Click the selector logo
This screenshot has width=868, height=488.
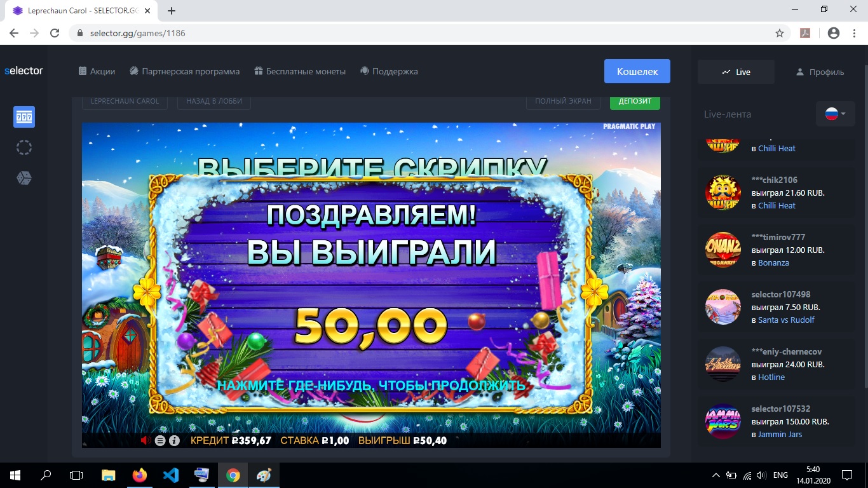[24, 71]
